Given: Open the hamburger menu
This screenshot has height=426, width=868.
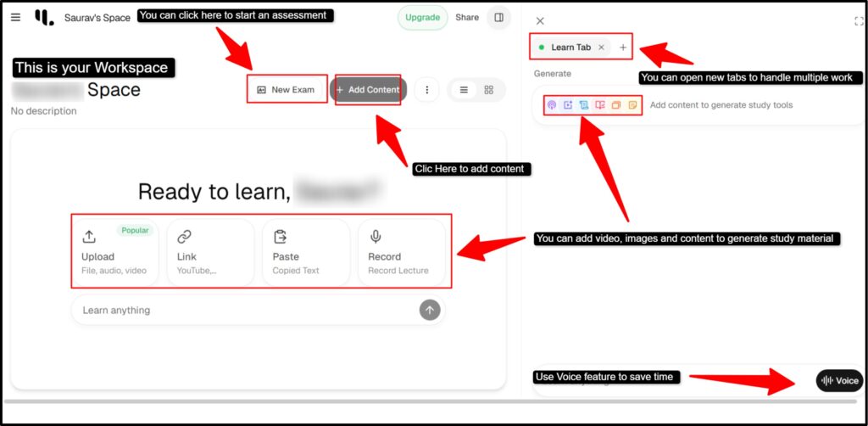Looking at the screenshot, I should [15, 17].
